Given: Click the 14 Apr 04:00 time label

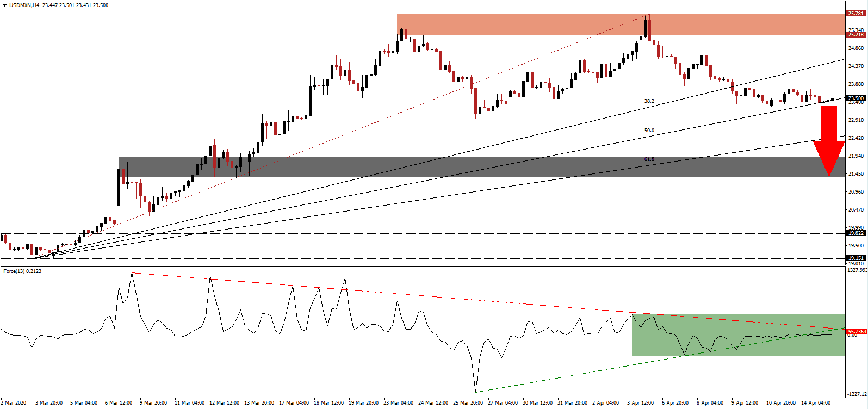Looking at the screenshot, I should (x=816, y=403).
